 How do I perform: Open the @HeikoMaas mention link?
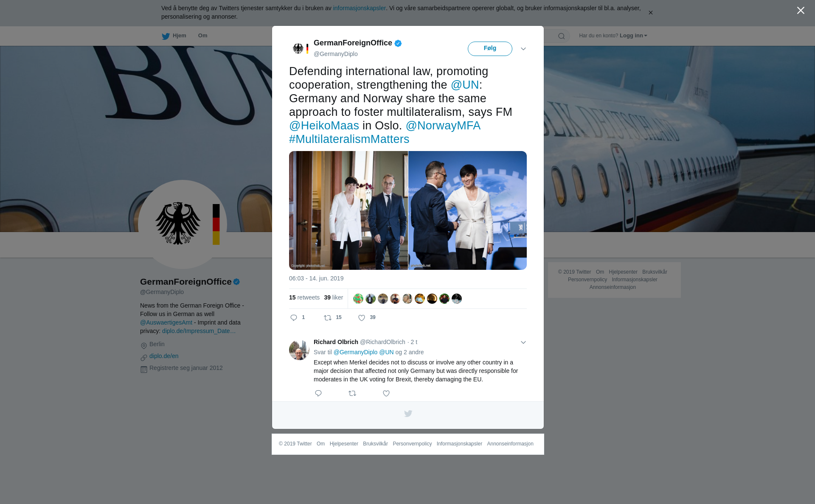tap(324, 126)
